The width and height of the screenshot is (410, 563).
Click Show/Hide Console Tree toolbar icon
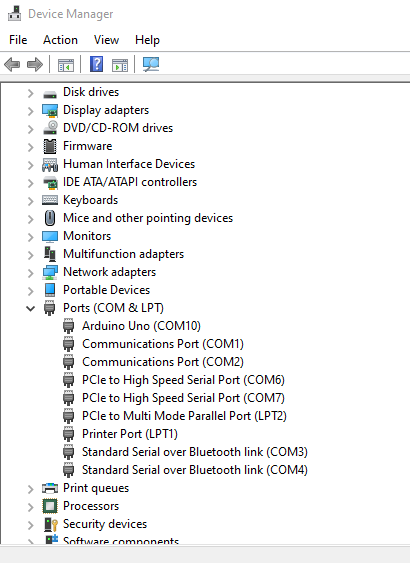[x=66, y=65]
